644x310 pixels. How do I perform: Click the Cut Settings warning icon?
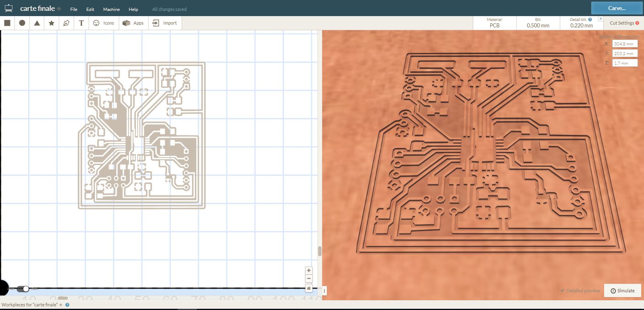(x=637, y=23)
